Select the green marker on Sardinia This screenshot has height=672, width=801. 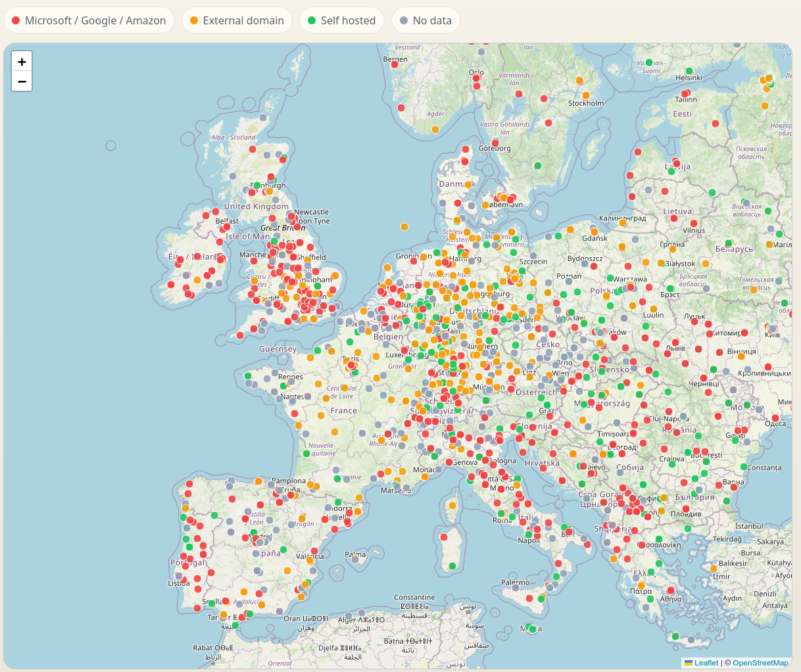tap(452, 566)
